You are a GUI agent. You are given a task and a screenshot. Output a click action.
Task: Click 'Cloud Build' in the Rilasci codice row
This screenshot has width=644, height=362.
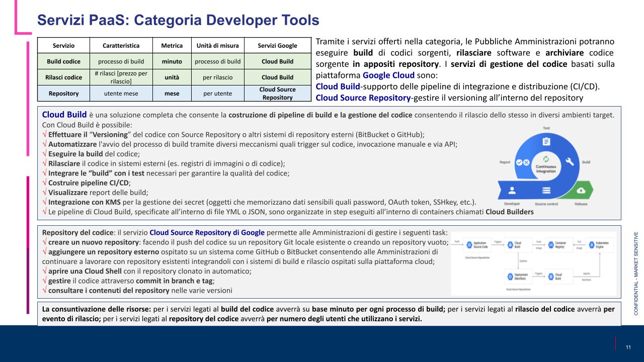[x=277, y=77]
